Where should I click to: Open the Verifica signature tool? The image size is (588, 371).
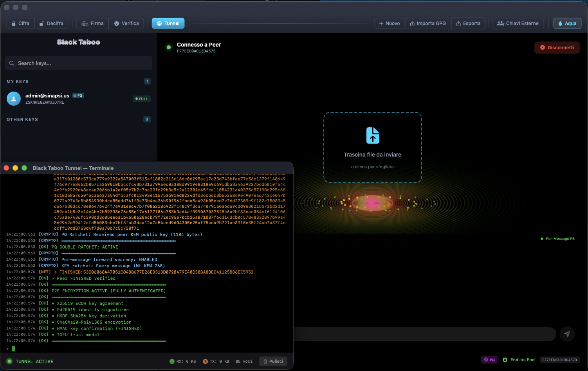[126, 23]
